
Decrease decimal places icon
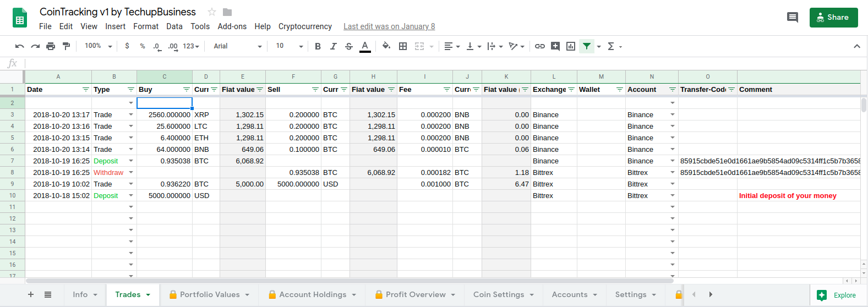click(157, 47)
